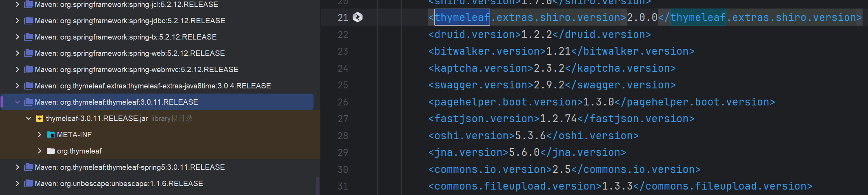Expand the org.thymeleaf package folder

(40, 151)
